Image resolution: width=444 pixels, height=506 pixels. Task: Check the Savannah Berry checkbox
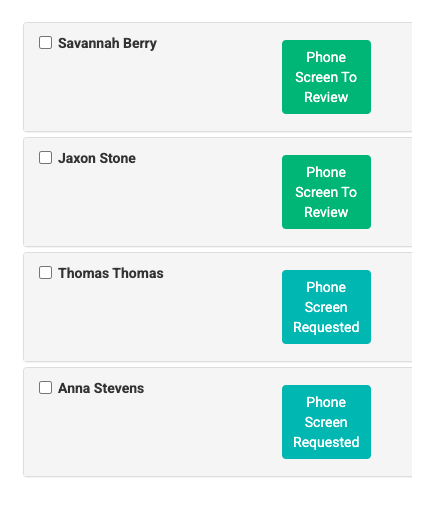click(x=45, y=43)
